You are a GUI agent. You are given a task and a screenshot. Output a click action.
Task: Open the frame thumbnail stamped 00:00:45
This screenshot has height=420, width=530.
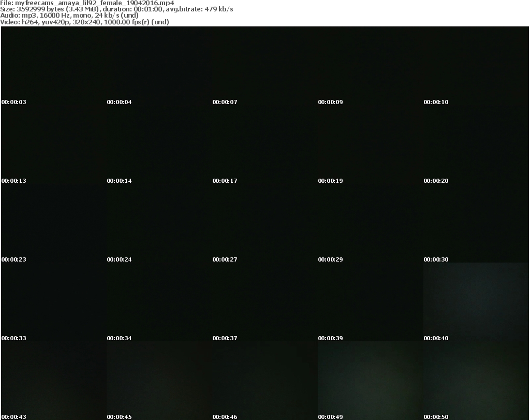tap(159, 381)
